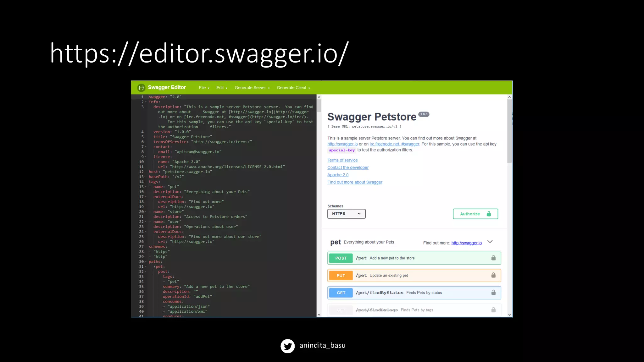
Task: Click the lock icon on /pet/findByTags
Action: pyautogui.click(x=493, y=310)
